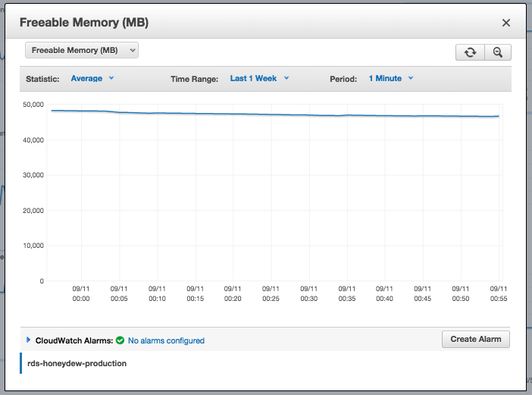Click the green checkmark alarm status icon
Viewport: 532px width, 395px height.
(120, 340)
